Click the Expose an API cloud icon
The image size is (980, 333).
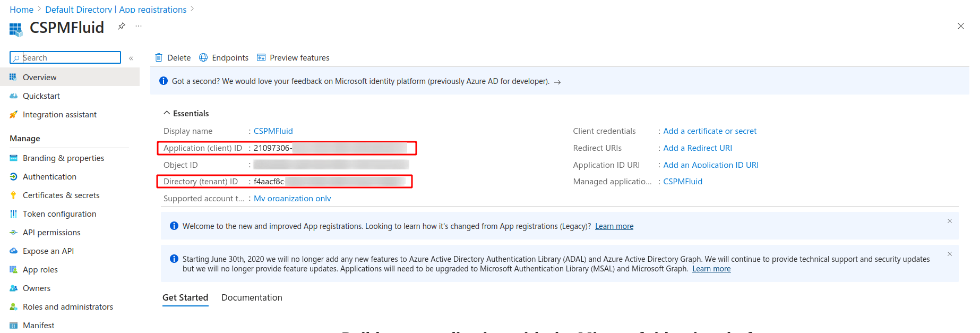(13, 251)
